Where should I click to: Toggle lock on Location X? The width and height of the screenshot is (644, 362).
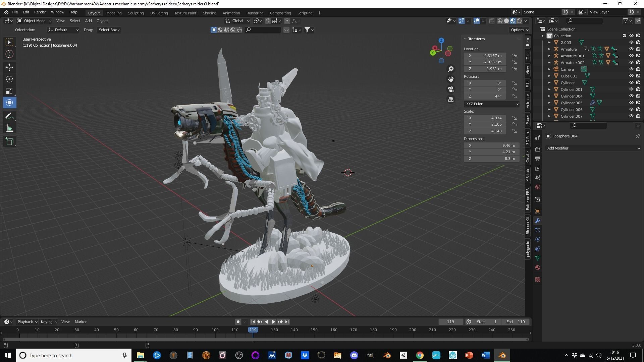[x=514, y=56]
